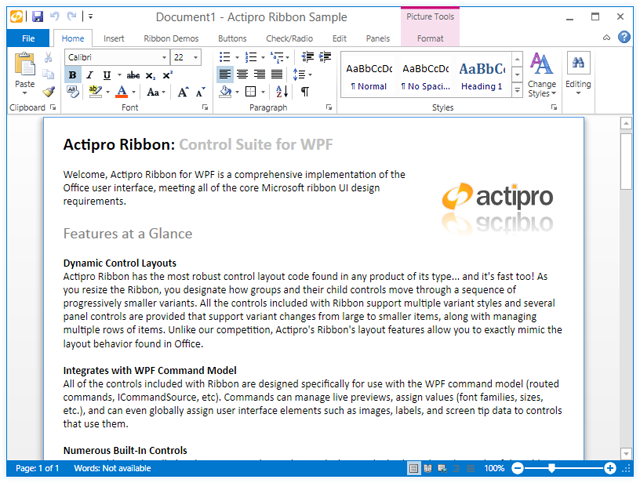Select Print Layout view in status bar
Image resolution: width=640 pixels, height=483 pixels.
pyautogui.click(x=413, y=468)
